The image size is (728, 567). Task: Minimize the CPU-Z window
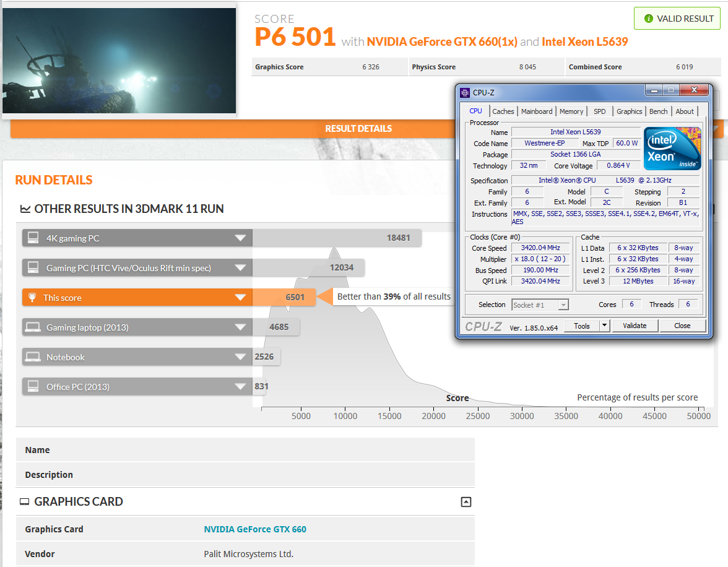tap(654, 90)
